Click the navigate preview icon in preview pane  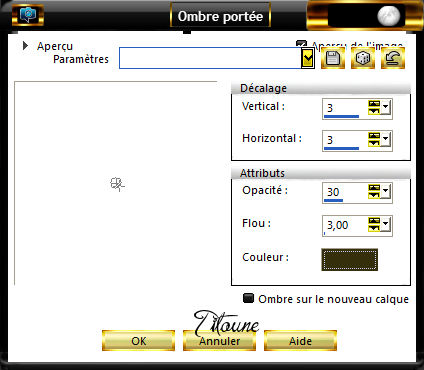point(117,184)
